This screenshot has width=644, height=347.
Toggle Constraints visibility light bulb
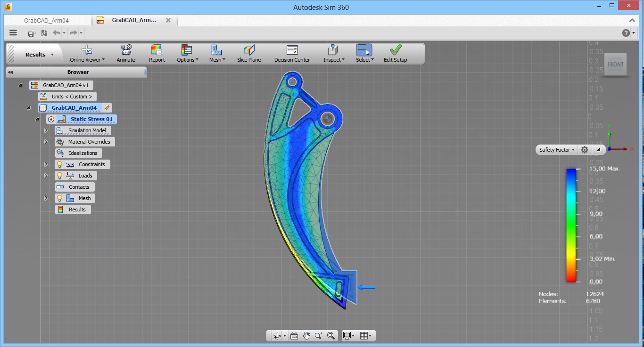(60, 164)
